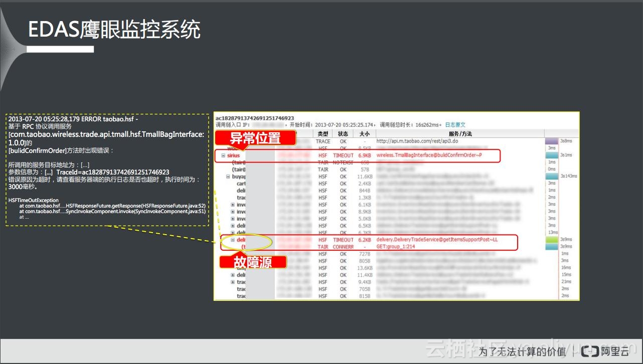Select delivery.DeliveryTradeService@getItemsSupportPost method entry
The width and height of the screenshot is (643, 364).
tap(437, 240)
